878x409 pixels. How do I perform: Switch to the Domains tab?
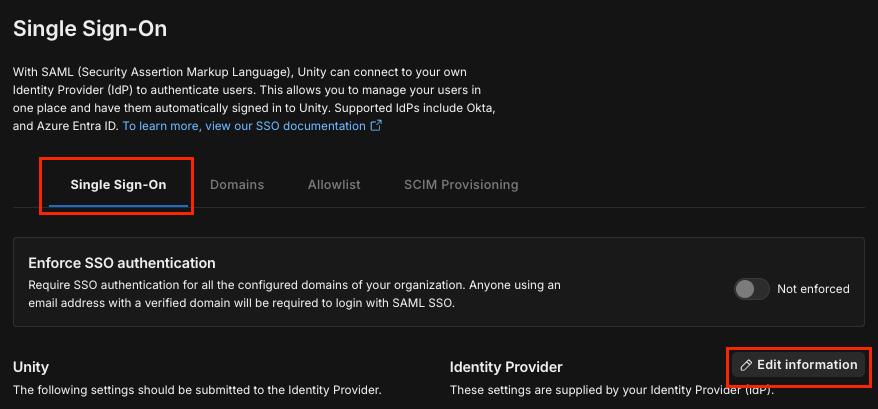pyautogui.click(x=237, y=185)
